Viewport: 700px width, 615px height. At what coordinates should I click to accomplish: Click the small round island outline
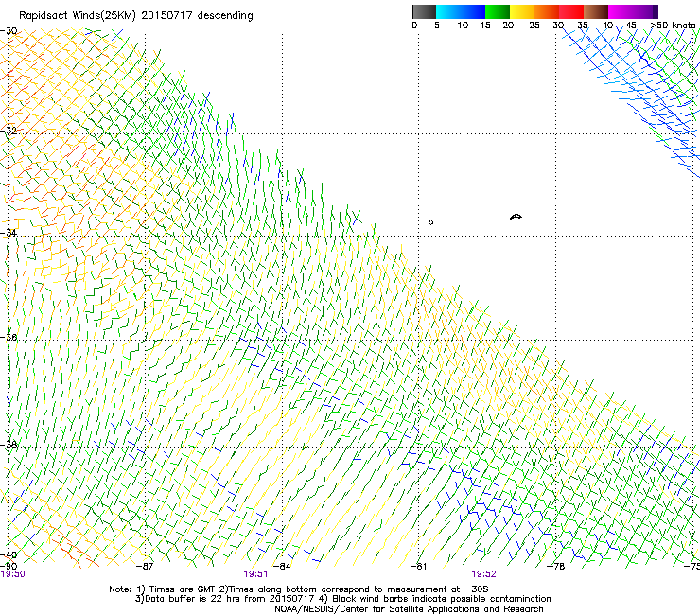click(x=430, y=222)
